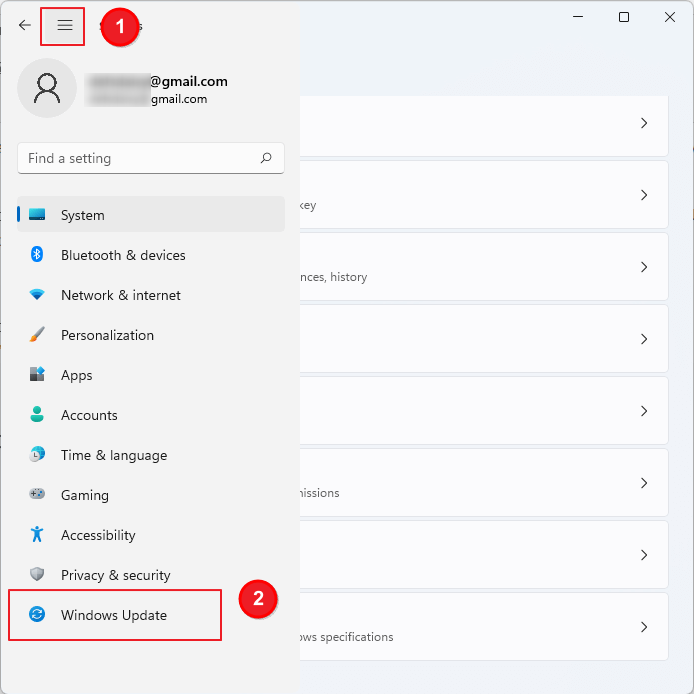Click the Bluetooth & devices icon
This screenshot has height=694, width=694.
(37, 255)
